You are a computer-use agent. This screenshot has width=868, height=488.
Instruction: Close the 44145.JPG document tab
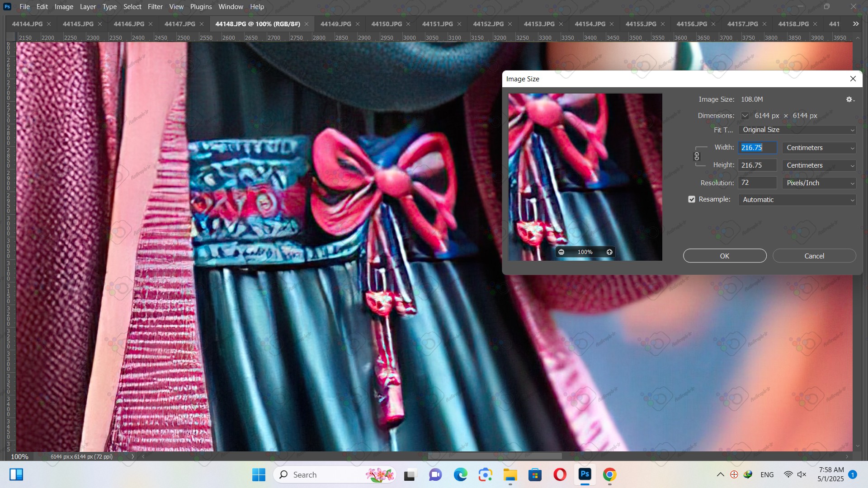(100, 24)
